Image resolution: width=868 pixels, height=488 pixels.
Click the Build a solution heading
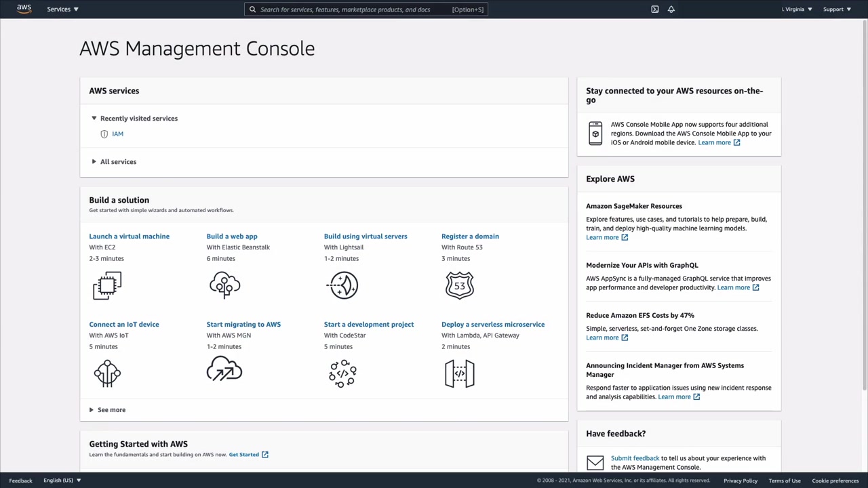(119, 200)
